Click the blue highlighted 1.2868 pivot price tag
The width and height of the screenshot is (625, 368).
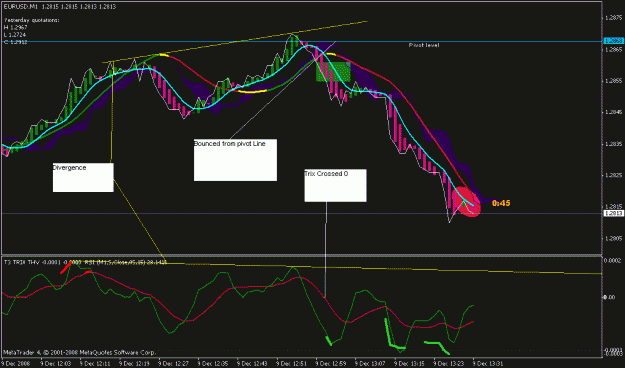click(x=613, y=41)
